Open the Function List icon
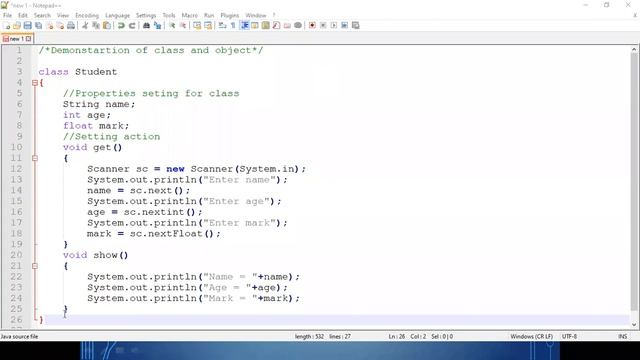640x360 pixels. (276, 25)
